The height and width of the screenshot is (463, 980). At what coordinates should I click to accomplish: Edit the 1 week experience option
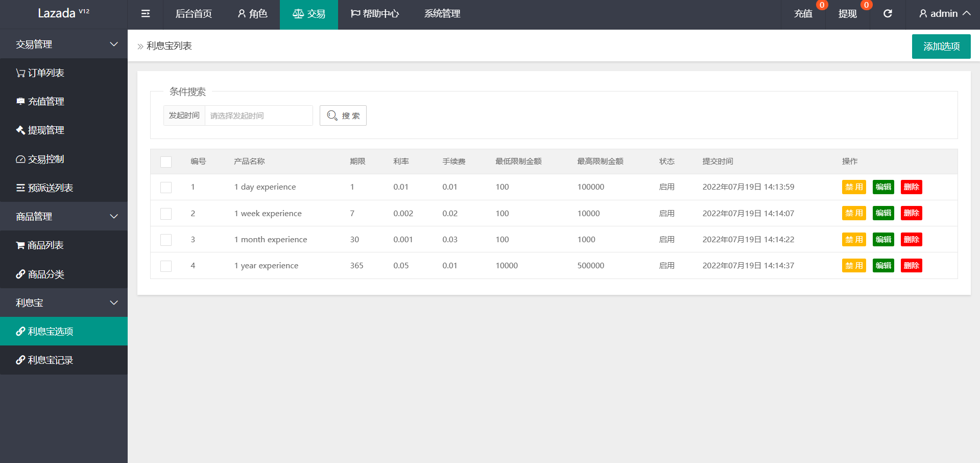pos(883,213)
